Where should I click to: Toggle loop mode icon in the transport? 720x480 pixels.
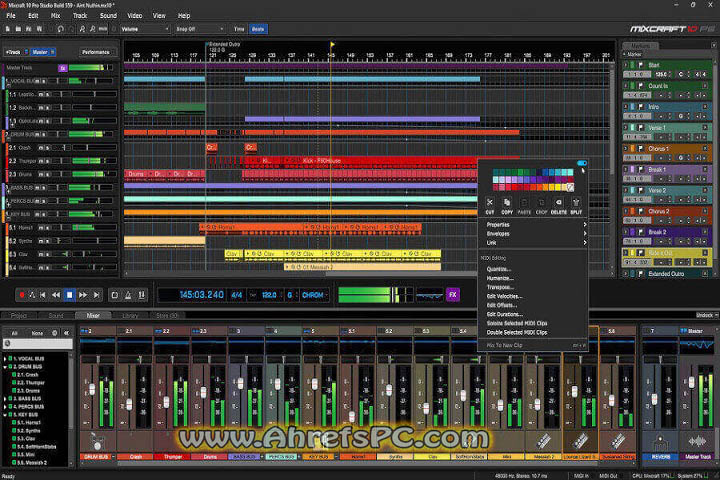click(x=115, y=295)
